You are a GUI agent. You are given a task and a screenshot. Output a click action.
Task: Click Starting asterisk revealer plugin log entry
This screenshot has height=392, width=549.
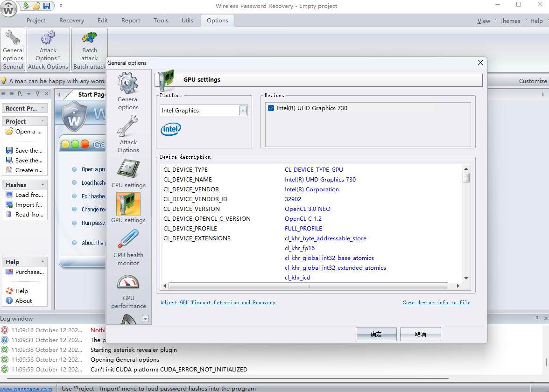pyautogui.click(x=134, y=350)
